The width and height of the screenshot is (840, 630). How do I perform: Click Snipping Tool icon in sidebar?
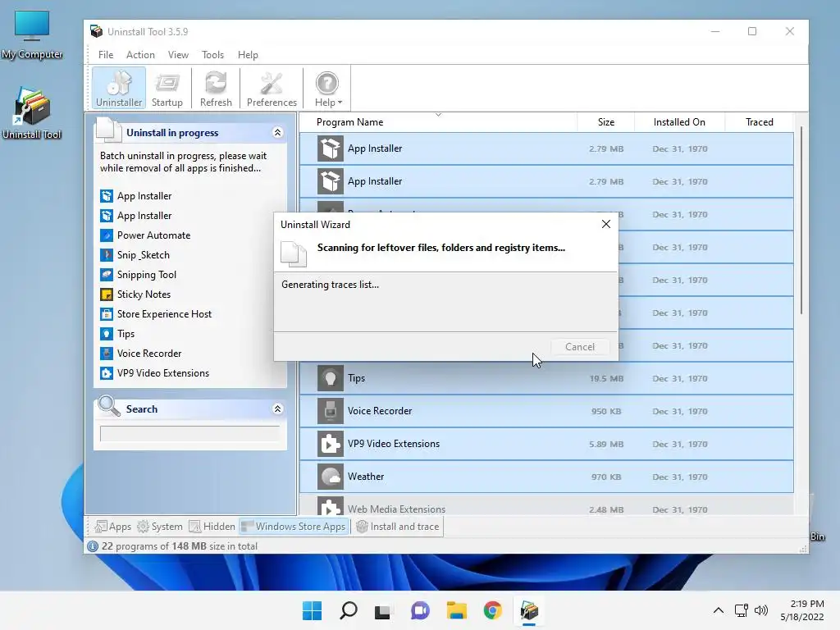coord(107,275)
